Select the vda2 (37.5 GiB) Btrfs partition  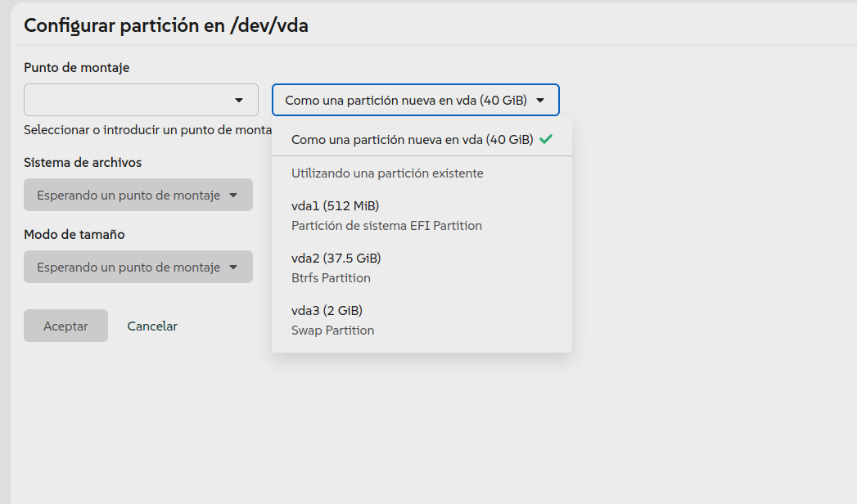tap(336, 268)
